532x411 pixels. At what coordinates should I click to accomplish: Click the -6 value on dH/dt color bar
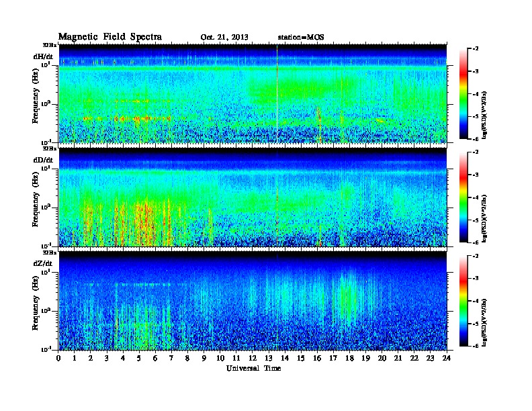click(x=476, y=139)
